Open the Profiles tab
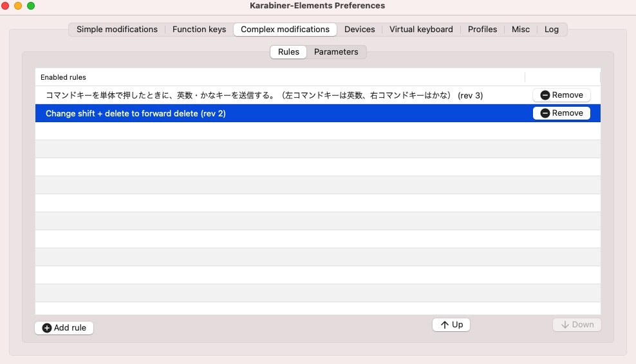This screenshot has width=636, height=364. [x=482, y=30]
